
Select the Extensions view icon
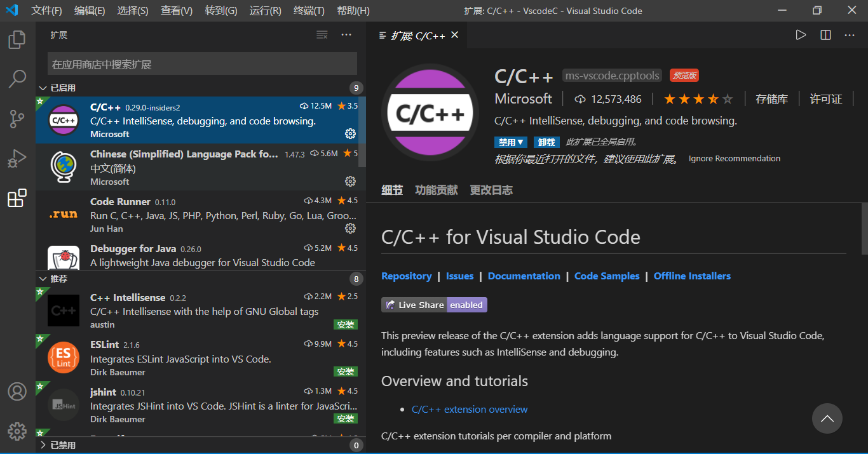[17, 198]
